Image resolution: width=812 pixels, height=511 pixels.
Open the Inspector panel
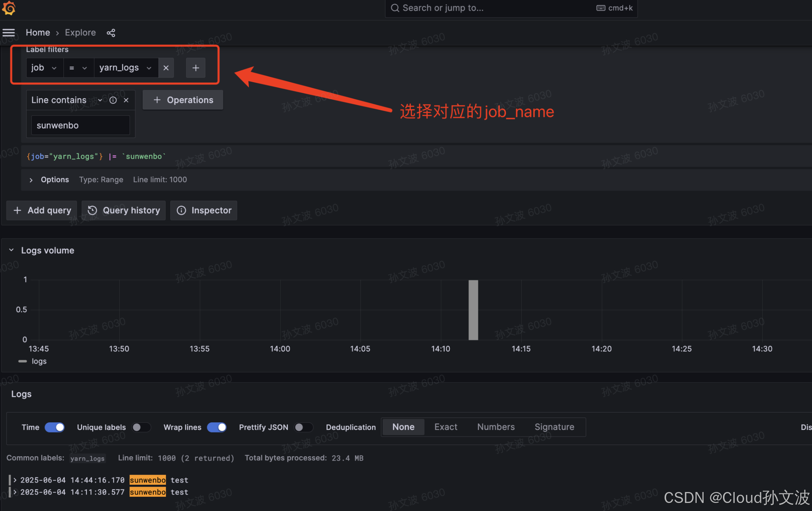click(x=204, y=210)
